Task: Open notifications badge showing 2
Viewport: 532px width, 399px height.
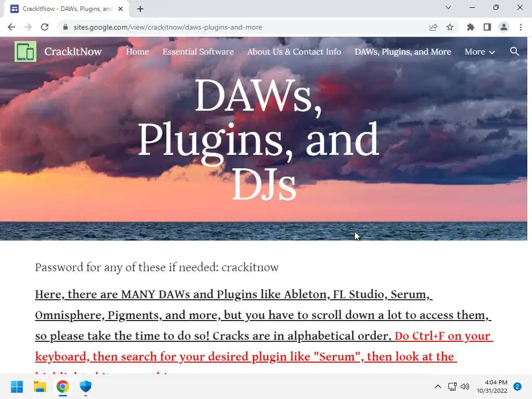Action: pyautogui.click(x=517, y=387)
